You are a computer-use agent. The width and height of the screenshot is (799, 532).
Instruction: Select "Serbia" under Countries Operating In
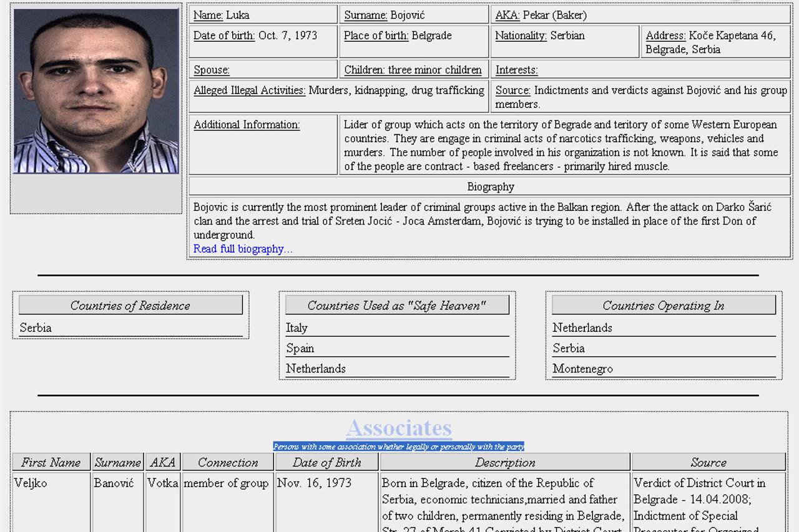point(664,348)
